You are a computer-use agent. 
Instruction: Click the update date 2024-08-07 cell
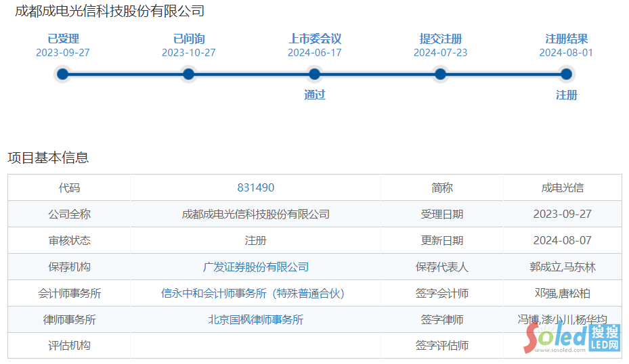(x=563, y=241)
